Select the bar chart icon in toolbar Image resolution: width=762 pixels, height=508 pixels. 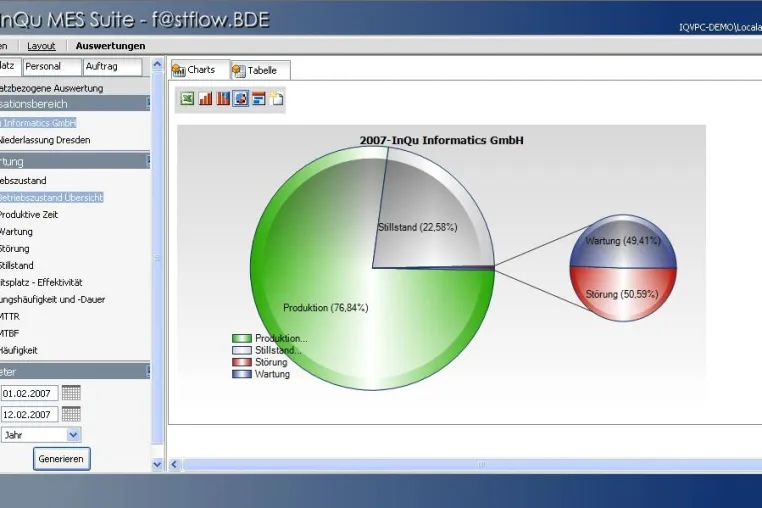[x=205, y=99]
